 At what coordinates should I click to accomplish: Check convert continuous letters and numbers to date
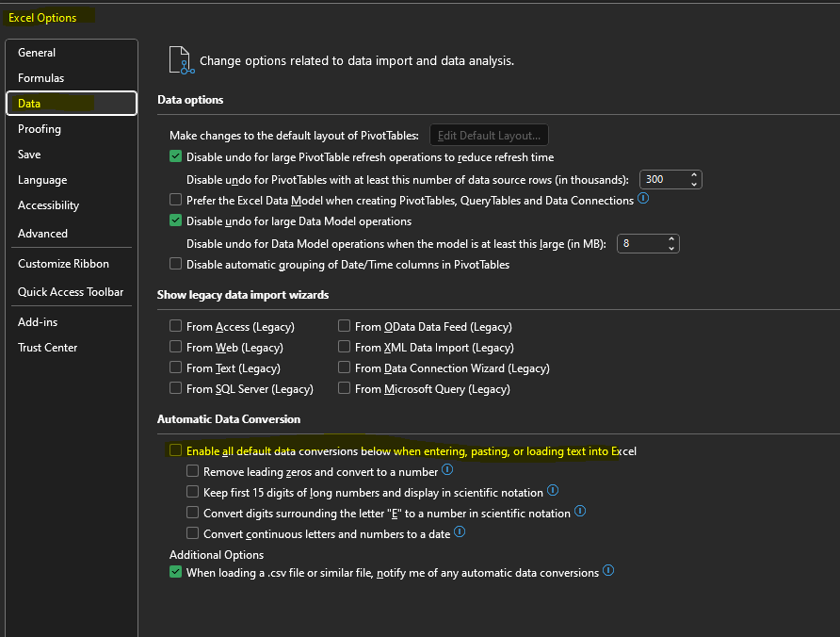(192, 533)
